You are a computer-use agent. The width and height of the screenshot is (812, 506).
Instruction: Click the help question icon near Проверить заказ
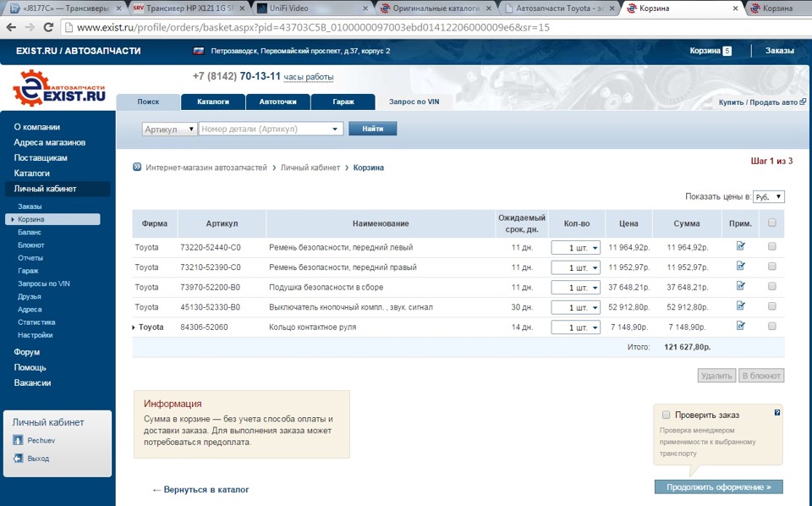[x=776, y=413]
